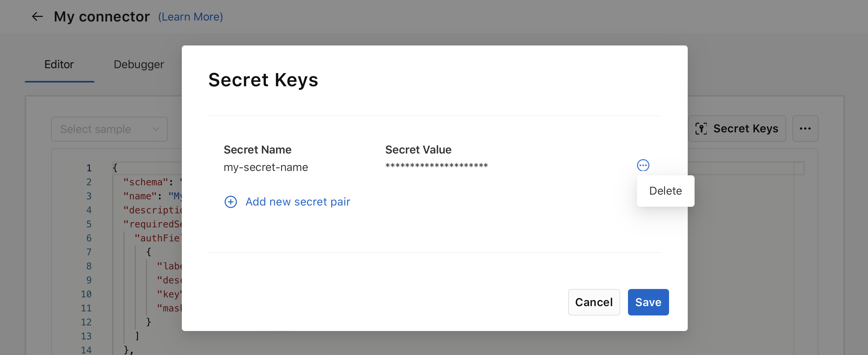This screenshot has width=868, height=355.
Task: Click the circular plus icon for new secret
Action: point(231,201)
